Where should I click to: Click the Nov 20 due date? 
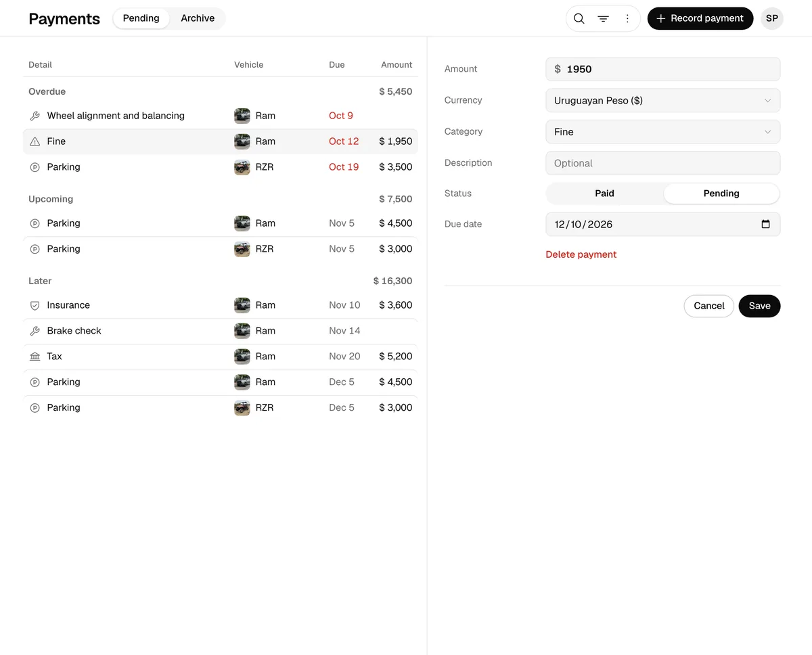[x=344, y=357]
